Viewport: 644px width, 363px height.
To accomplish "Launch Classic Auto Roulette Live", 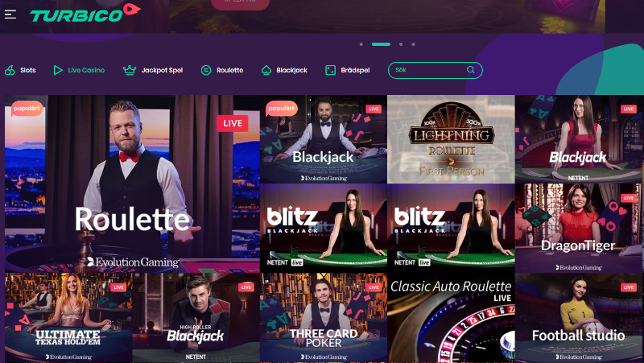I will [451, 318].
